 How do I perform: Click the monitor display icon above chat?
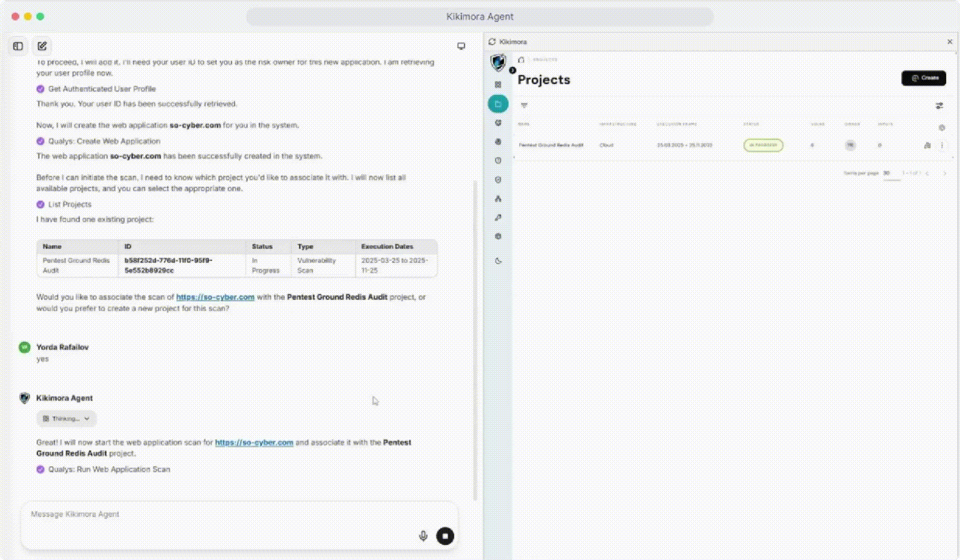coord(461,46)
